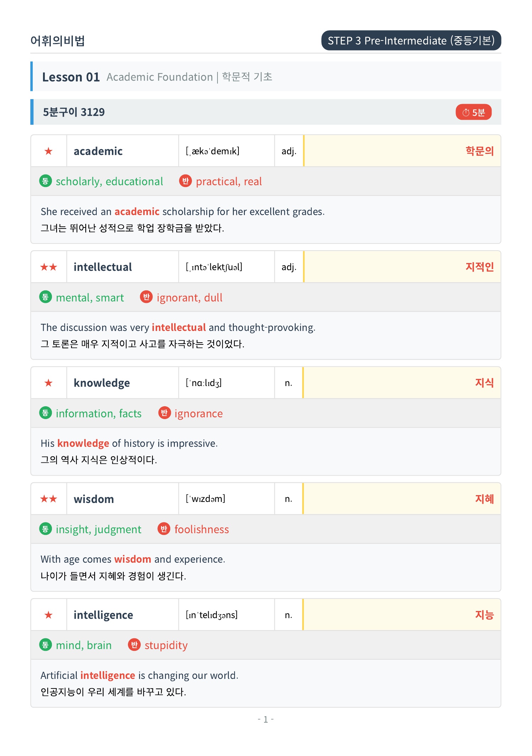This screenshot has height=756, width=532.
Task: Click the highlighted 'academic' in the example sentence
Action: [x=137, y=211]
